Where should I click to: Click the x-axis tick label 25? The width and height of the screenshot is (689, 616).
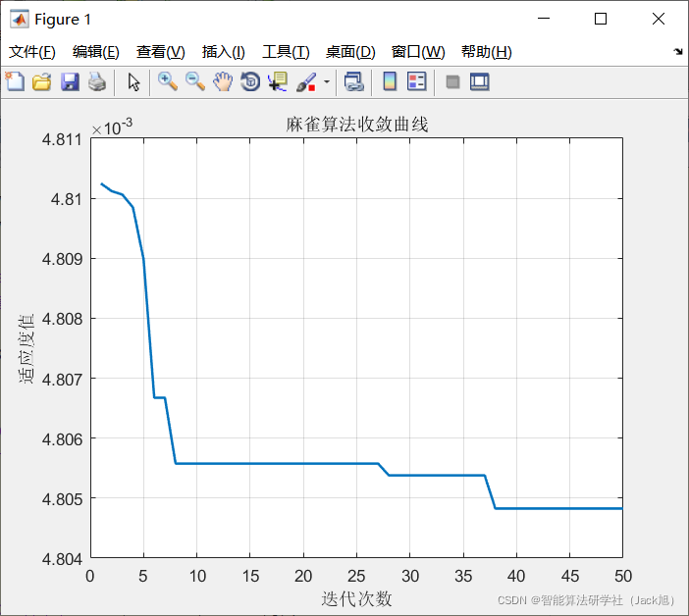(x=356, y=576)
